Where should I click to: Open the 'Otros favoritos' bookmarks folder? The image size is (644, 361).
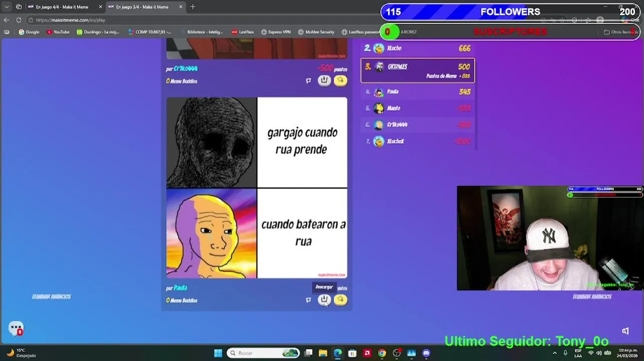click(x=620, y=32)
